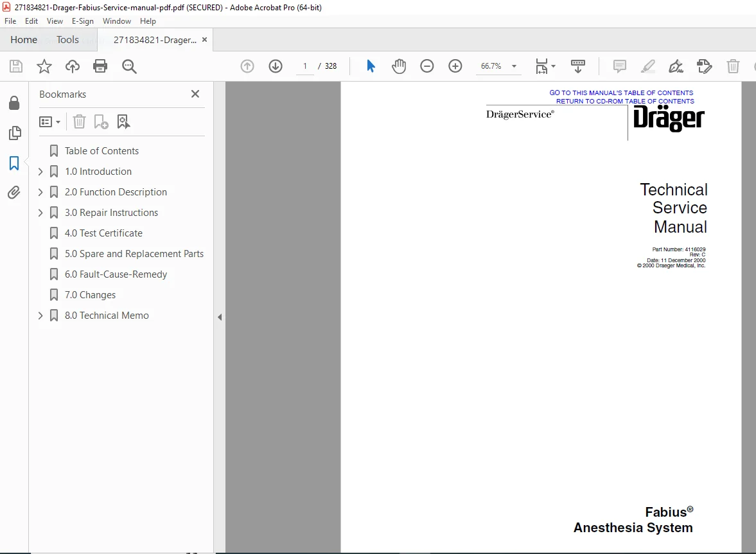Expand the 8.0 Technical Memo bookmark

40,316
